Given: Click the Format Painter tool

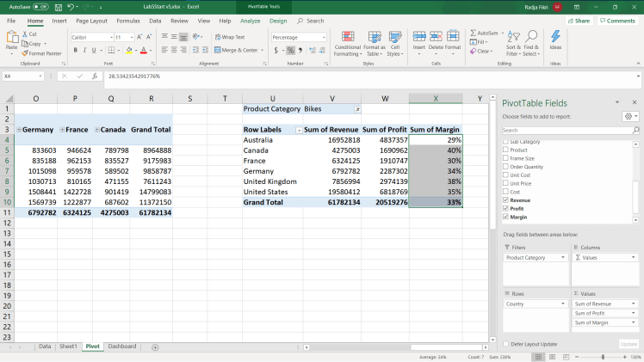Looking at the screenshot, I should [x=42, y=53].
